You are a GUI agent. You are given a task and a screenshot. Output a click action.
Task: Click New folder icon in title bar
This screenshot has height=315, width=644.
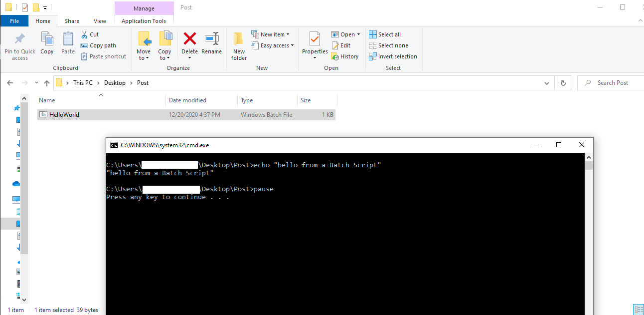point(36,7)
